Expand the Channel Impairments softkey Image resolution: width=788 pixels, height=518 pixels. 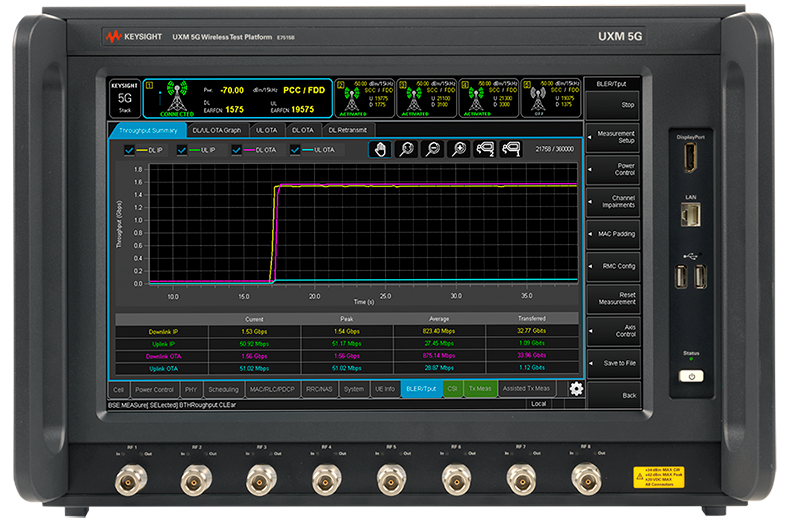click(613, 201)
